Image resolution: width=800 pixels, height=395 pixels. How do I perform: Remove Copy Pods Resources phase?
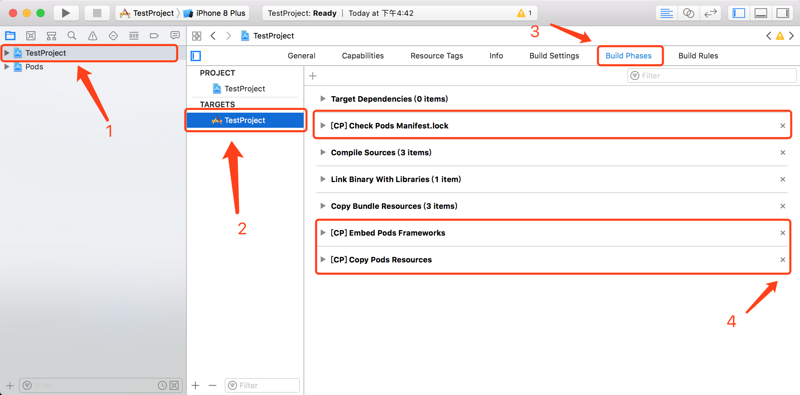[x=783, y=260]
